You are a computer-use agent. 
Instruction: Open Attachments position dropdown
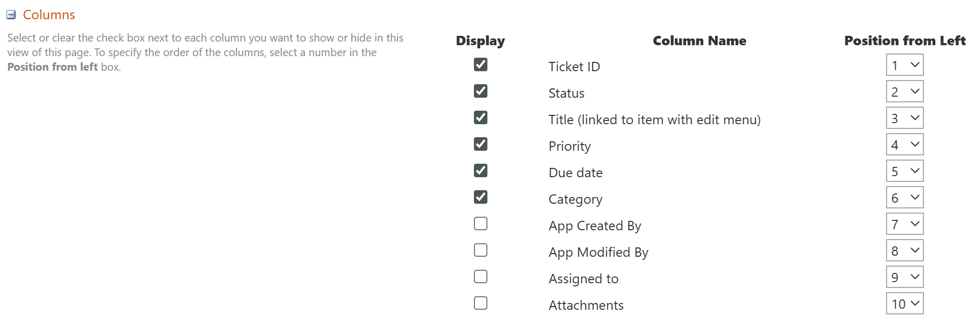click(904, 304)
